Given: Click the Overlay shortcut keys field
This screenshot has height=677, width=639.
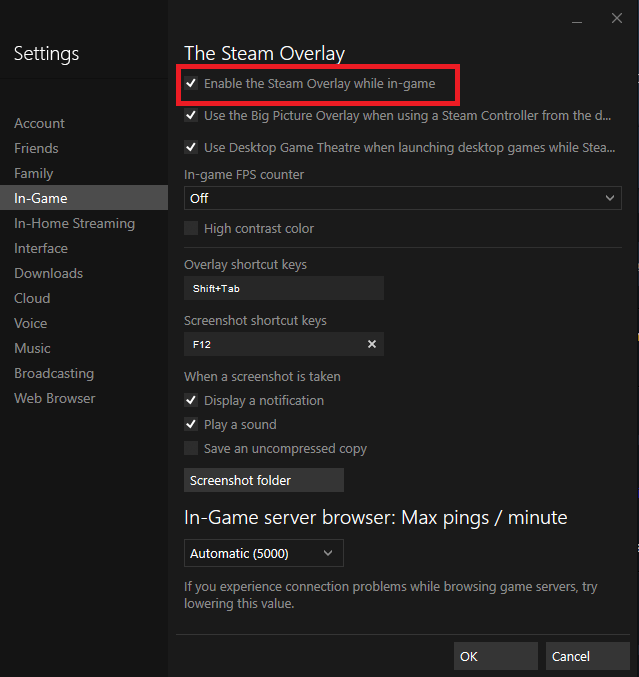Looking at the screenshot, I should [x=284, y=289].
